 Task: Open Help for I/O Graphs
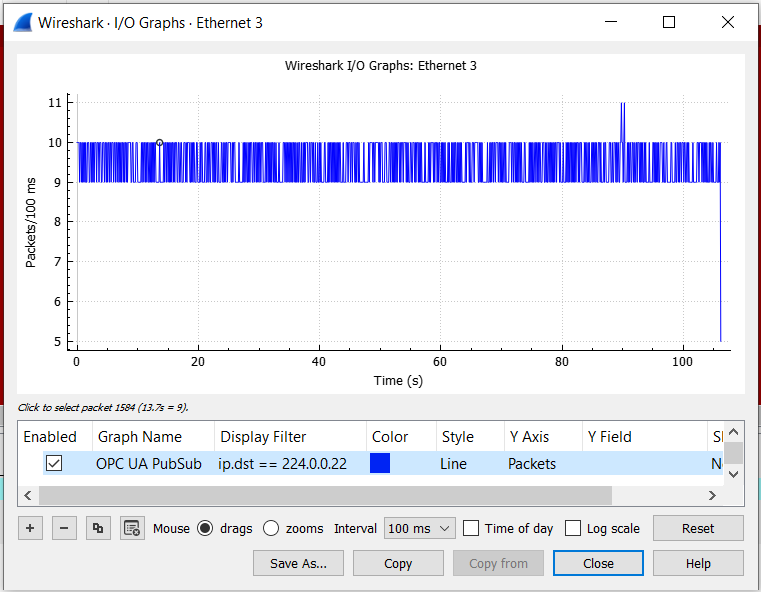tap(698, 563)
